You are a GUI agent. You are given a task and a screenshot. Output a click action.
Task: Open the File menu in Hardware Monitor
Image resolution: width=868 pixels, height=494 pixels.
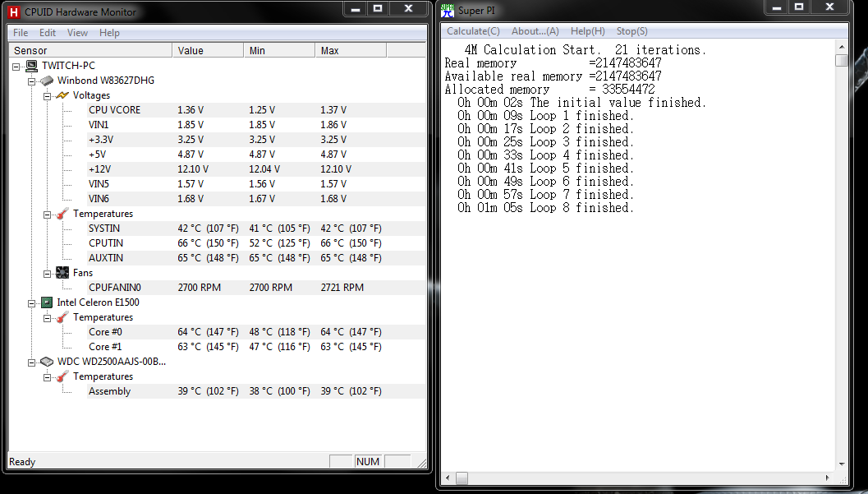(21, 33)
